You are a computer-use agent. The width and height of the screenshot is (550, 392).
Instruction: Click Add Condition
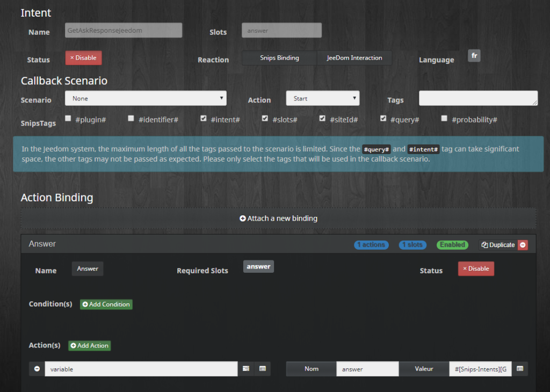click(x=106, y=304)
